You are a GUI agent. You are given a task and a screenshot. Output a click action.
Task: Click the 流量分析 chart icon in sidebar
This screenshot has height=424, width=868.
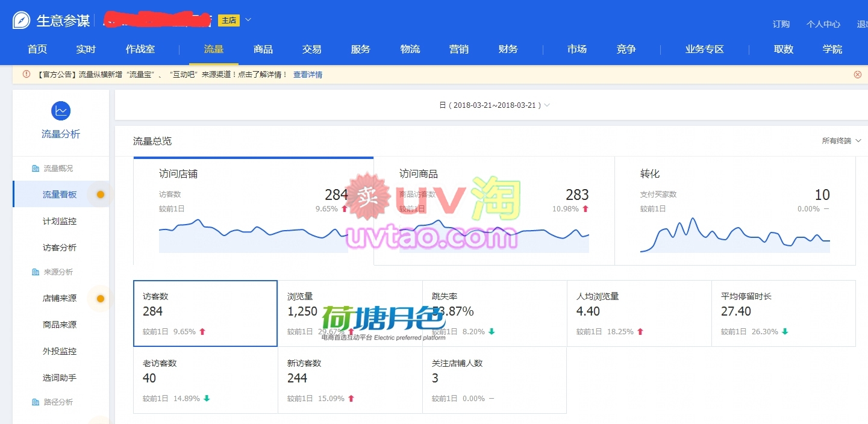pyautogui.click(x=61, y=111)
